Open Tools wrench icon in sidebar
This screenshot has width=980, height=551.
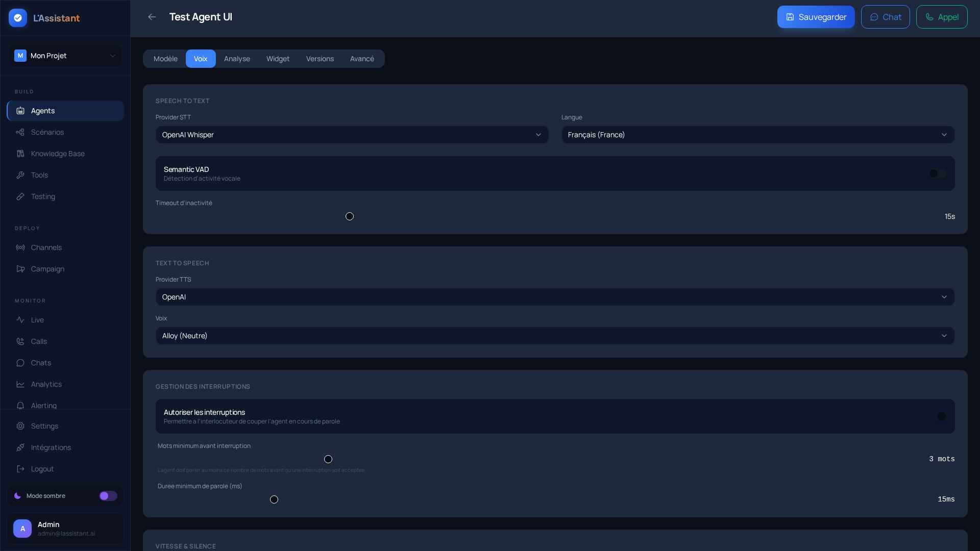click(x=20, y=175)
